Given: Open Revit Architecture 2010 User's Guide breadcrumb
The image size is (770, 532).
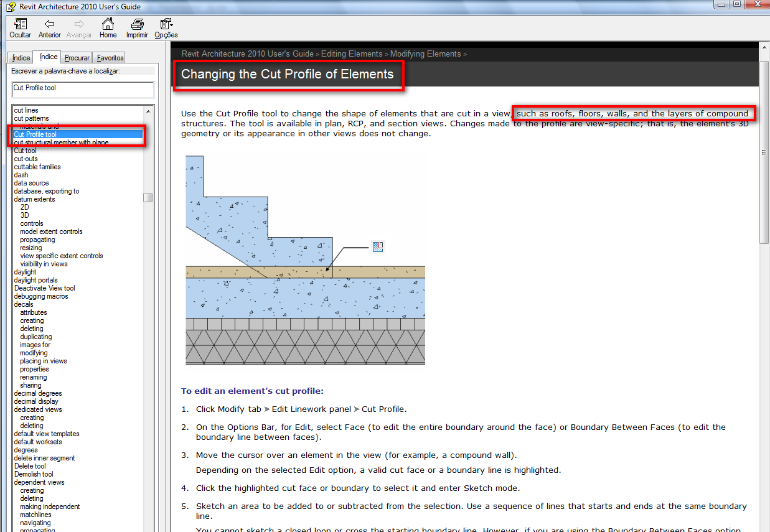Looking at the screenshot, I should click(248, 54).
